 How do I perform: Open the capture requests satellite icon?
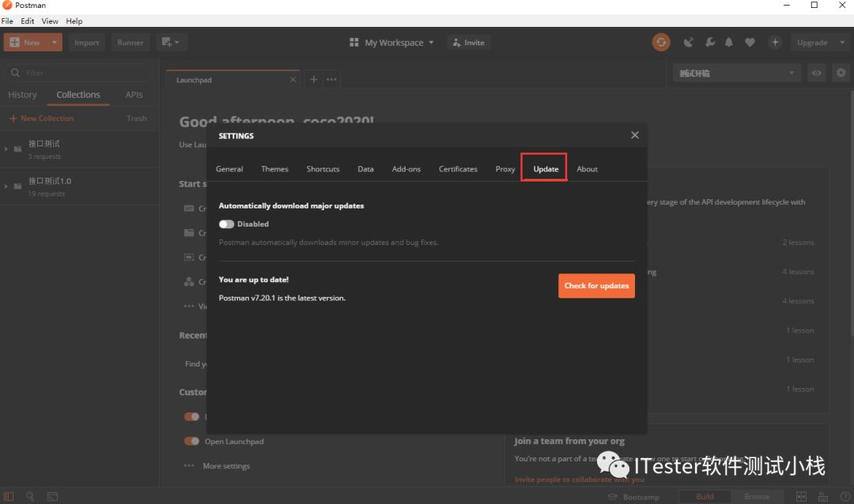click(x=689, y=42)
